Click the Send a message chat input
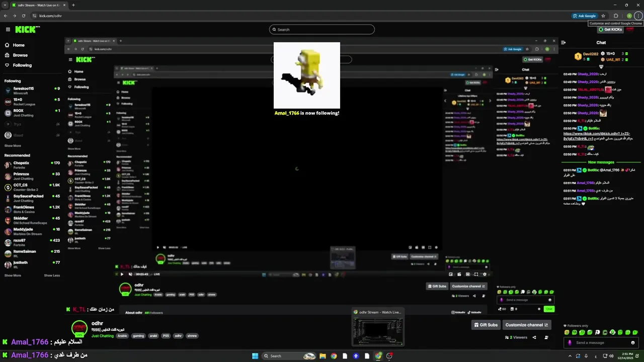This screenshot has width=644, height=362. [601, 342]
